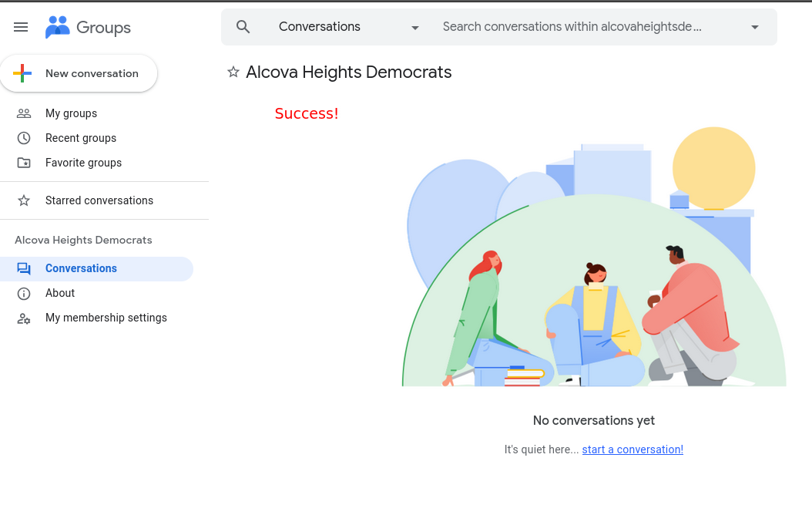Click the Groups title text
Viewport: 812px width, 515px height.
pyautogui.click(x=103, y=28)
